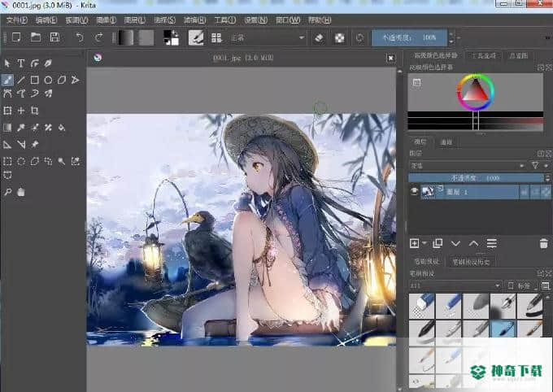
Task: Select the Line tool
Action: [21, 80]
